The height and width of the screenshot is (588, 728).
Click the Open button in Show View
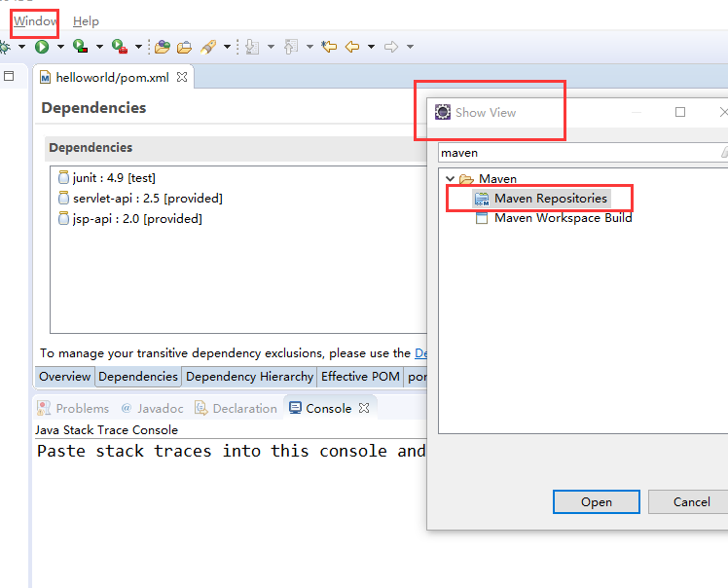[x=597, y=502]
